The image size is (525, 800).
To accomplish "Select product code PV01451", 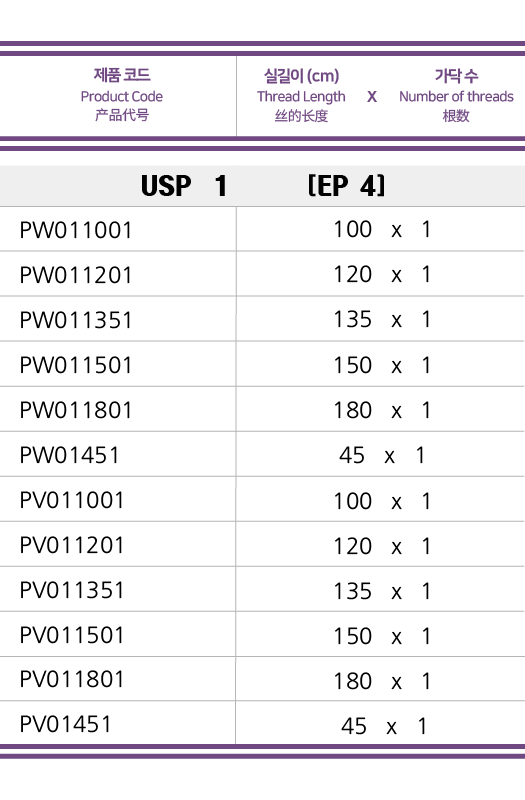I will (x=65, y=724).
